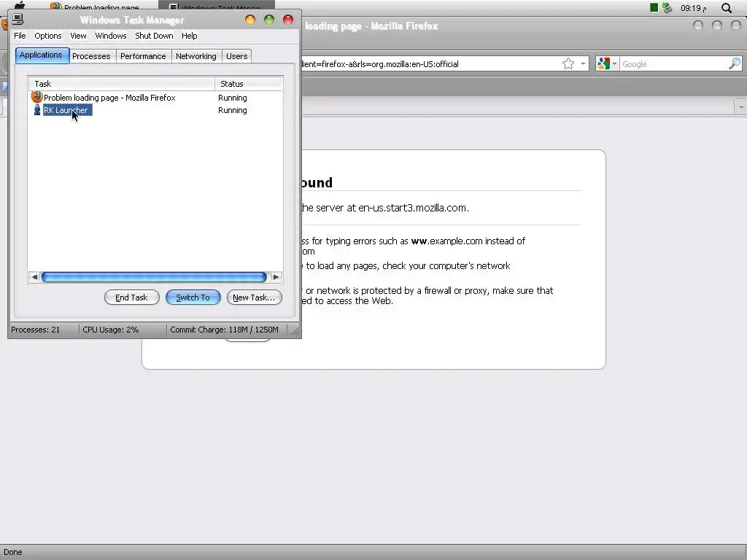The height and width of the screenshot is (560, 747).
Task: Click the Done status in Firefox's status bar
Action: pyautogui.click(x=13, y=553)
